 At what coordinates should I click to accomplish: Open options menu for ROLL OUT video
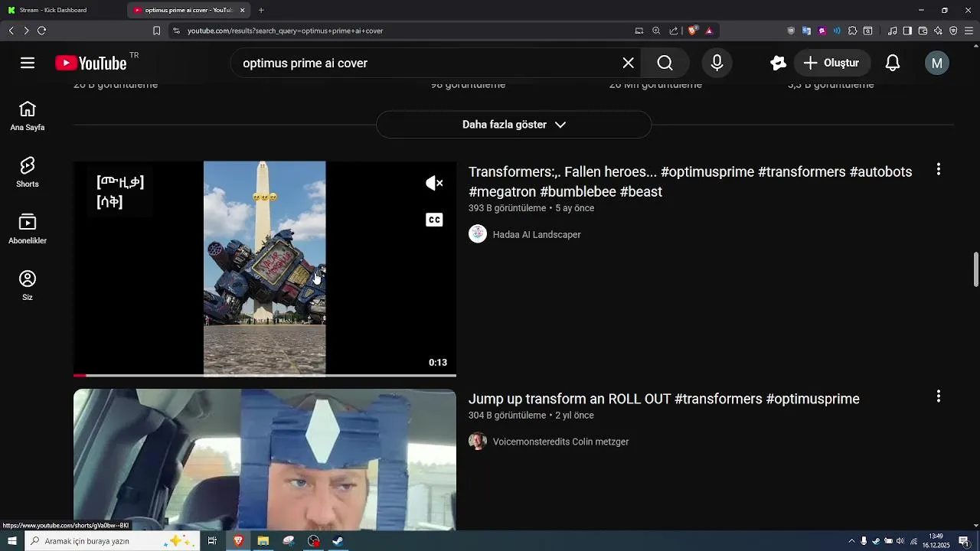coord(938,396)
